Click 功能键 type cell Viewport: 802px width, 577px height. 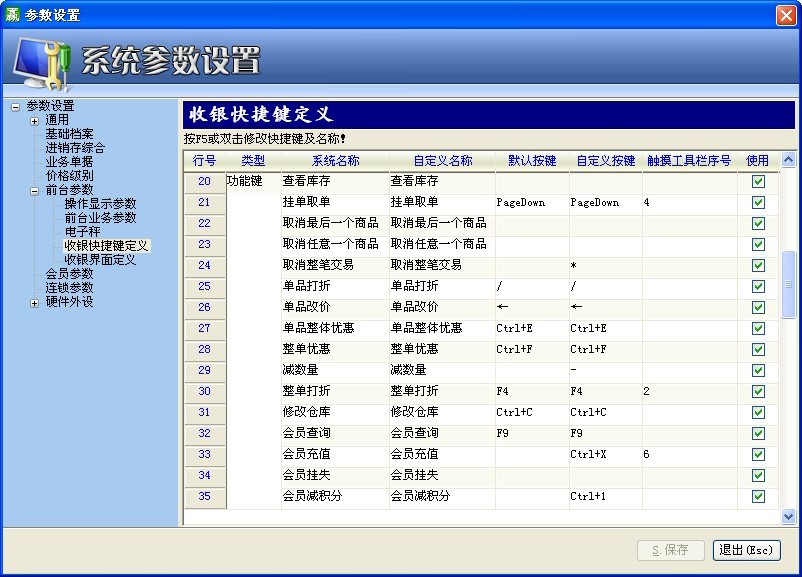(x=253, y=182)
